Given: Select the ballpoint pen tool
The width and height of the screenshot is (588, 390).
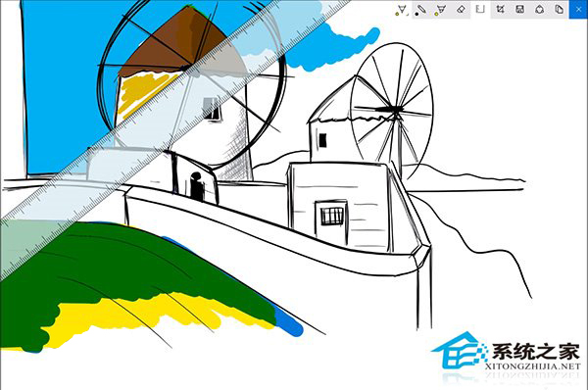Looking at the screenshot, I should [x=402, y=10].
